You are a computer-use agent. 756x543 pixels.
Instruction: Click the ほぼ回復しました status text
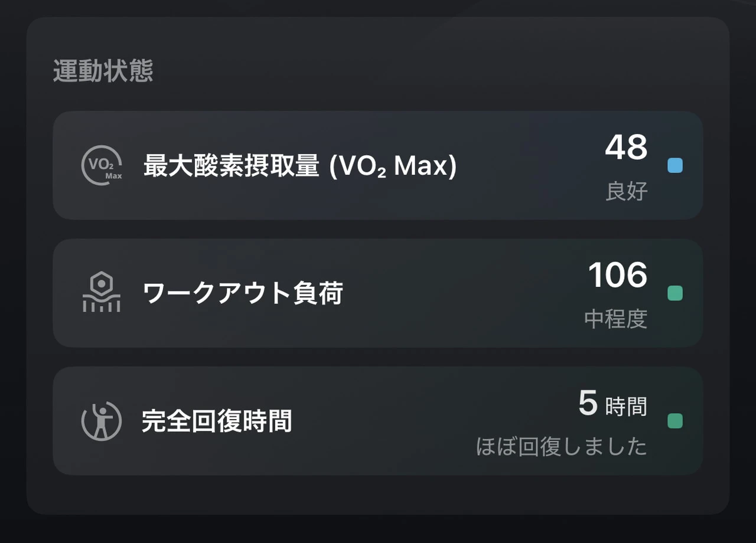562,447
